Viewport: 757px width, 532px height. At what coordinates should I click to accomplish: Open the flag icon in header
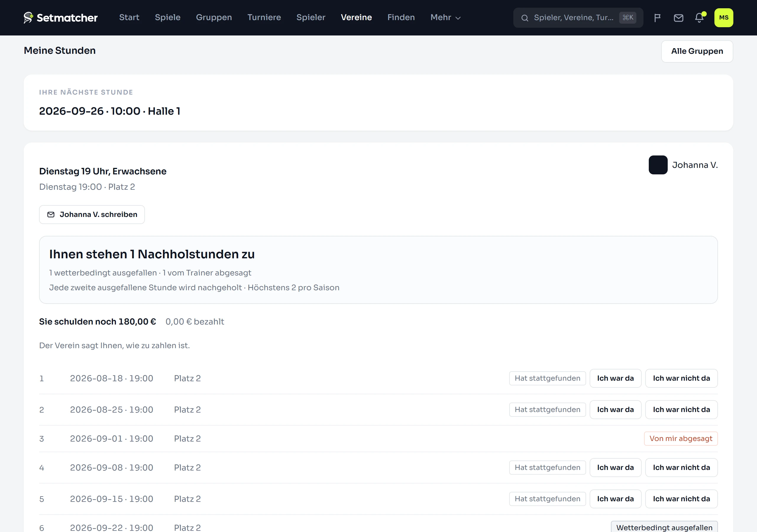point(657,18)
